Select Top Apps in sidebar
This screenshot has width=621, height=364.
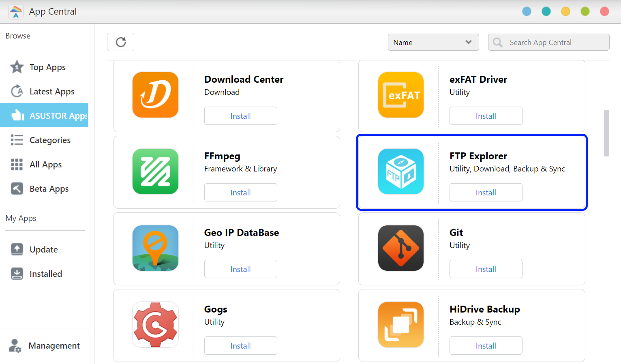point(44,67)
